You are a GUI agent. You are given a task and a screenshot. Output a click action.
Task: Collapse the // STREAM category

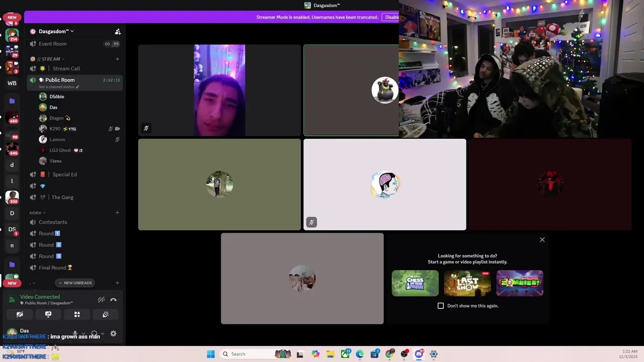tap(48, 59)
